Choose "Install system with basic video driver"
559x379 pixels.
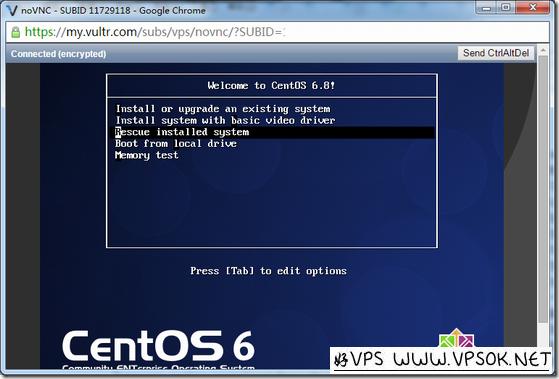pyautogui.click(x=225, y=121)
